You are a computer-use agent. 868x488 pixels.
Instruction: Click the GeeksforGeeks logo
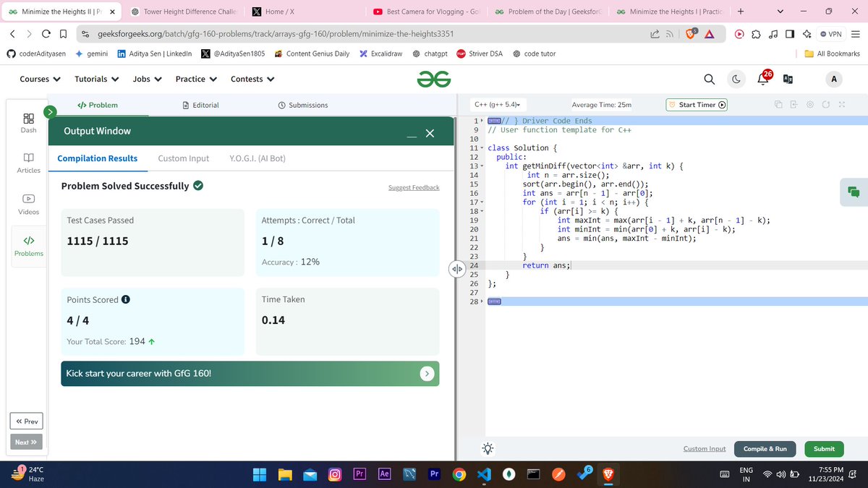(434, 80)
